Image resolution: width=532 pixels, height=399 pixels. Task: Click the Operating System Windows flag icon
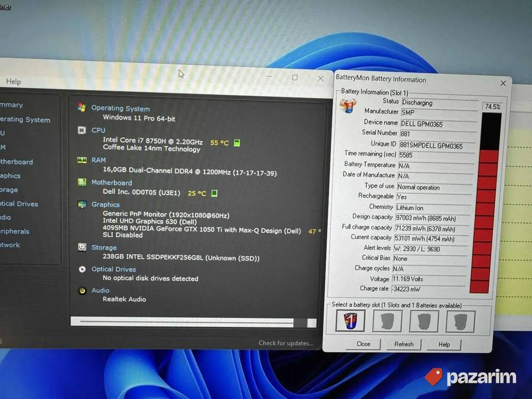click(x=82, y=107)
